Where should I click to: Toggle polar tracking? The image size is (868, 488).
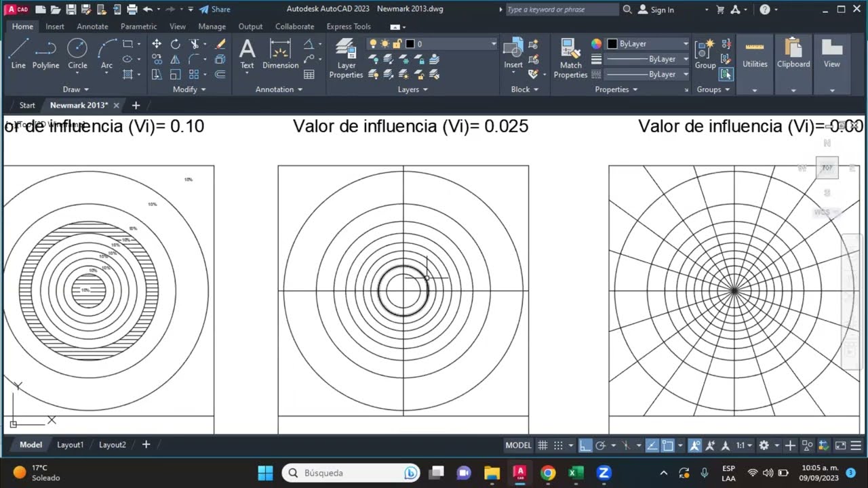pyautogui.click(x=600, y=445)
